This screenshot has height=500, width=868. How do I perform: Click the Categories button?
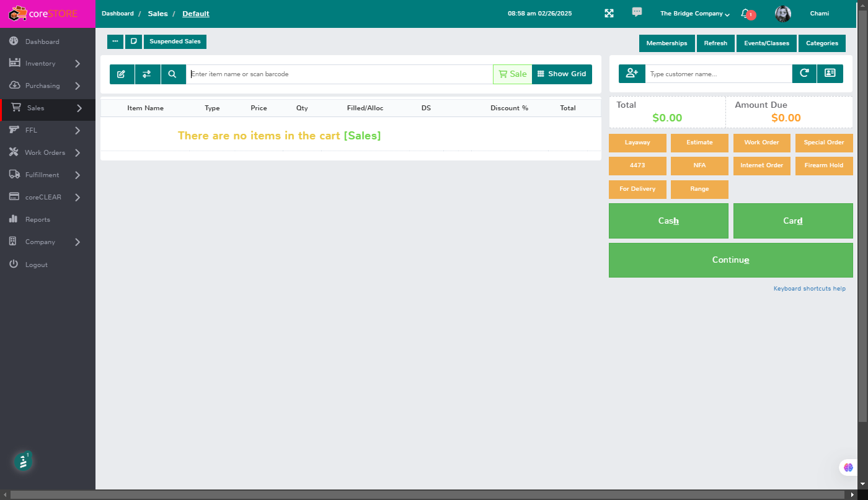[x=822, y=43]
